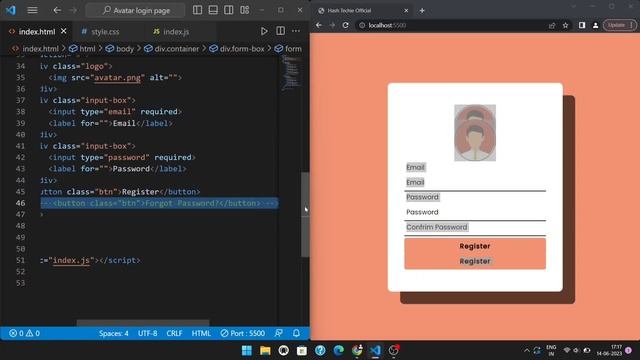Reload the localhost page
The image size is (640, 360).
point(346,25)
